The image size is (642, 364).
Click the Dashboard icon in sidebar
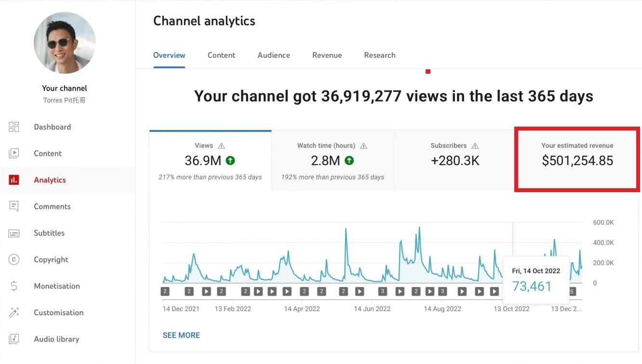tap(14, 127)
